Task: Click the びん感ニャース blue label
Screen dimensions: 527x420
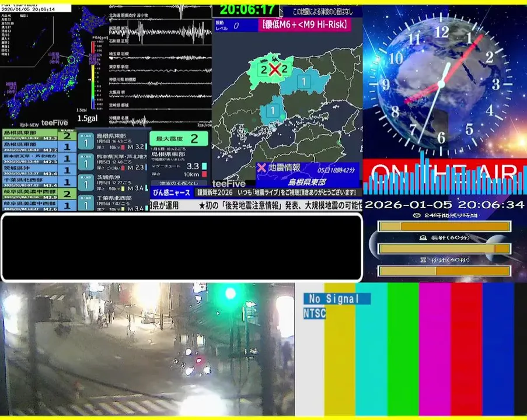Action: [172, 193]
